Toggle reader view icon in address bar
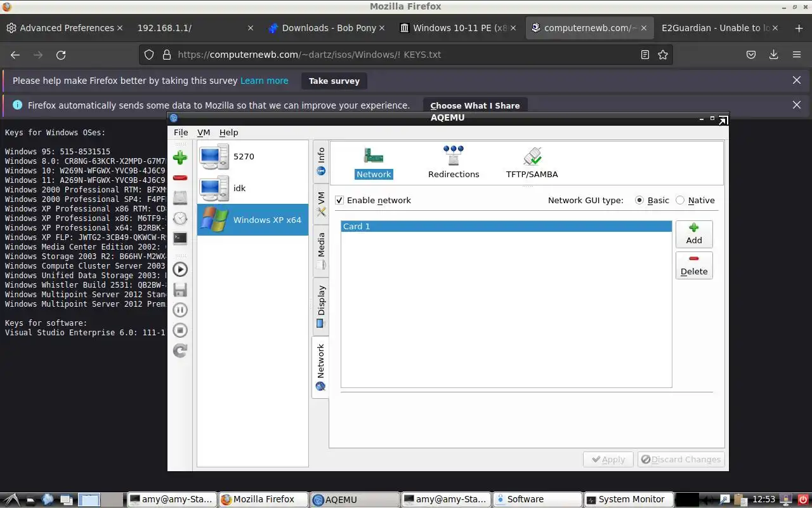Viewport: 812px width, 508px height. [645, 55]
